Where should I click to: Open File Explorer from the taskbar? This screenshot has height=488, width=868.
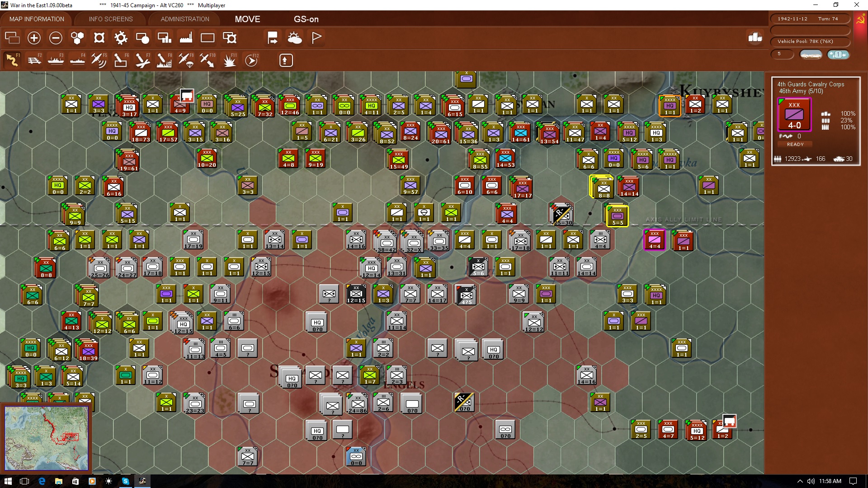tap(58, 481)
